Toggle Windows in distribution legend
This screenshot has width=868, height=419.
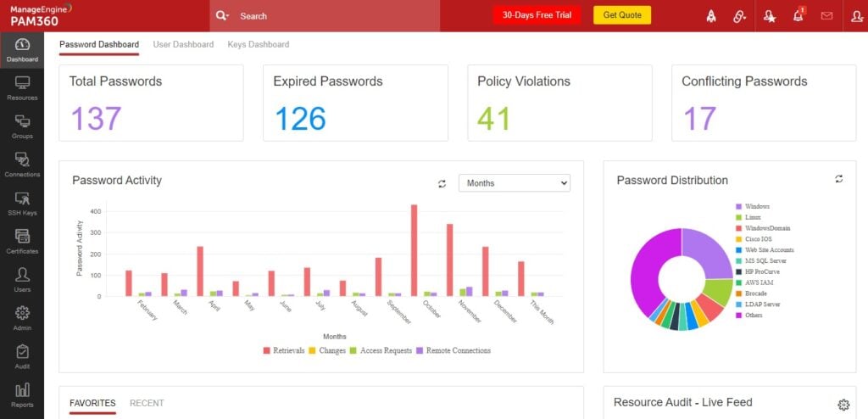point(753,206)
